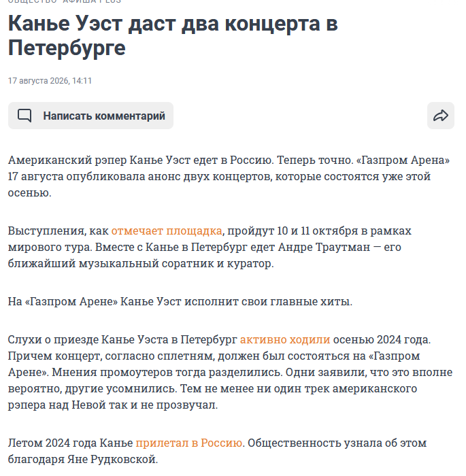
Task: Click the words 10 и 11 октября
Action: (x=318, y=231)
